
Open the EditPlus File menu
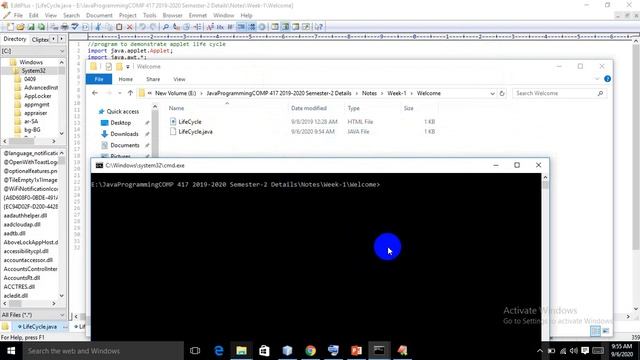click(18, 16)
